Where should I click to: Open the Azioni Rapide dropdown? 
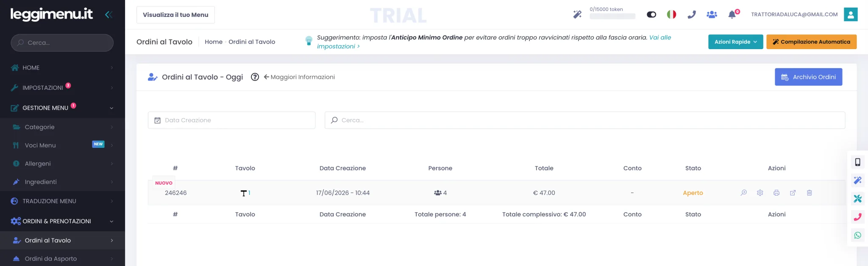(735, 42)
